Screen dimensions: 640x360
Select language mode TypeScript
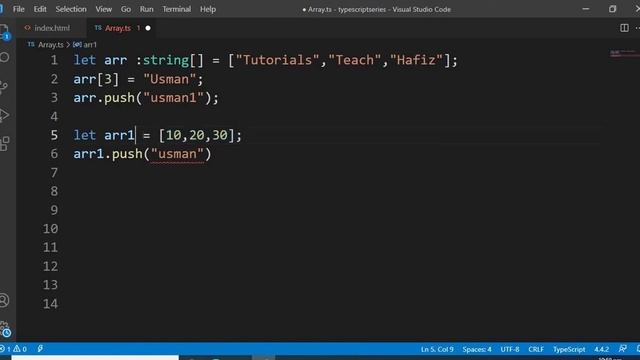pos(569,349)
